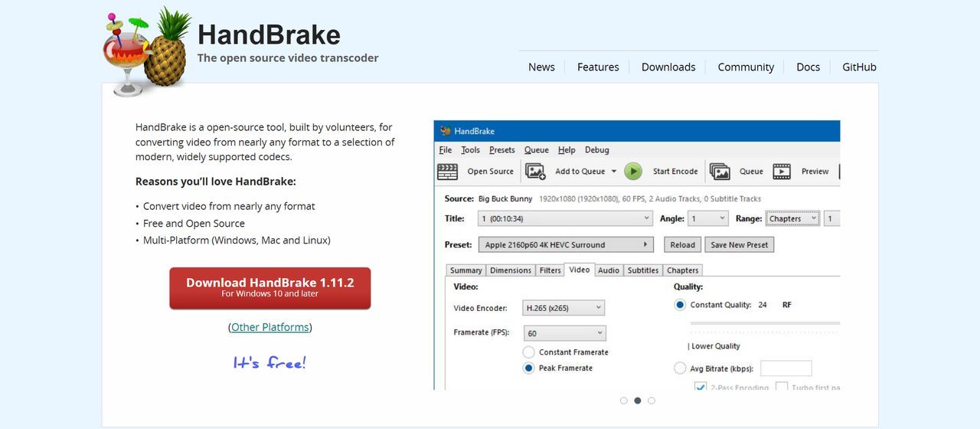The height and width of the screenshot is (429, 980).
Task: Expand the Framerate (FPS) dropdown
Action: (x=565, y=333)
